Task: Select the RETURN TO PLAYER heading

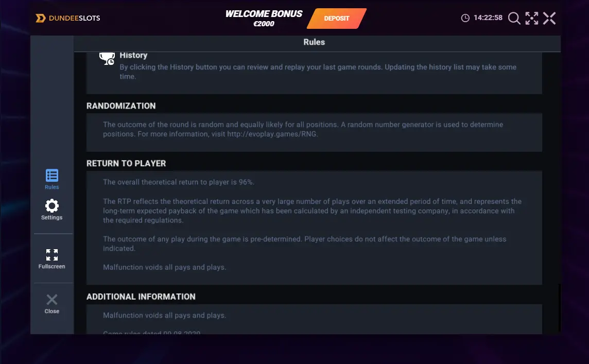Action: [x=126, y=163]
